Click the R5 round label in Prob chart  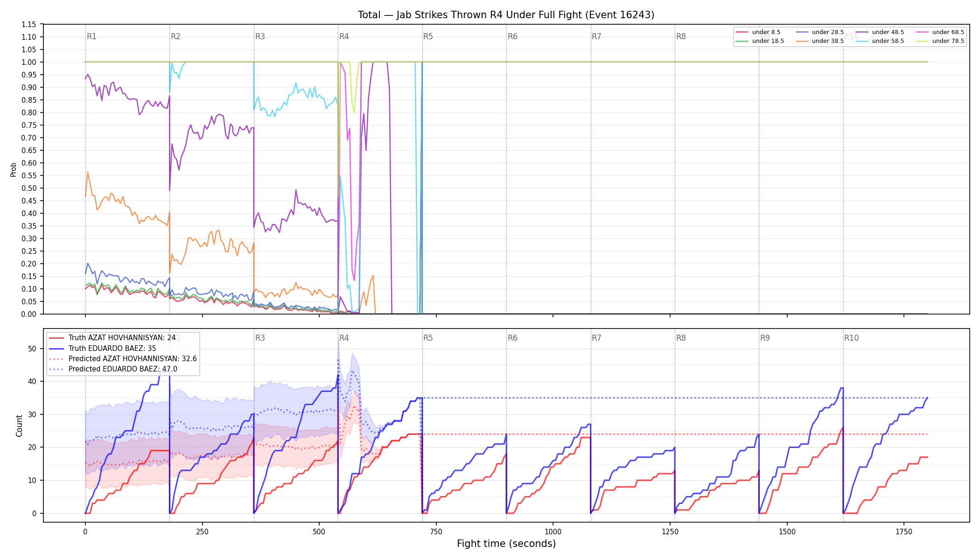click(x=428, y=36)
